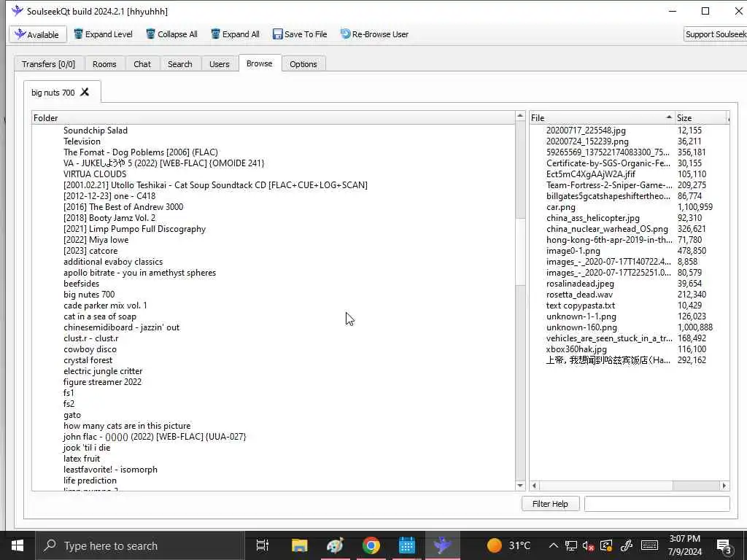Close the big nuts 700 browse tab
Image resolution: width=747 pixels, height=560 pixels.
tap(85, 92)
